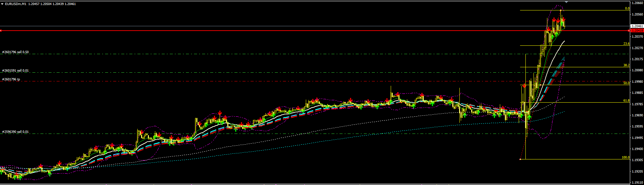This screenshot has width=644, height=185.
Task: Click price scale value 1.19110
Action: pyautogui.click(x=637, y=182)
